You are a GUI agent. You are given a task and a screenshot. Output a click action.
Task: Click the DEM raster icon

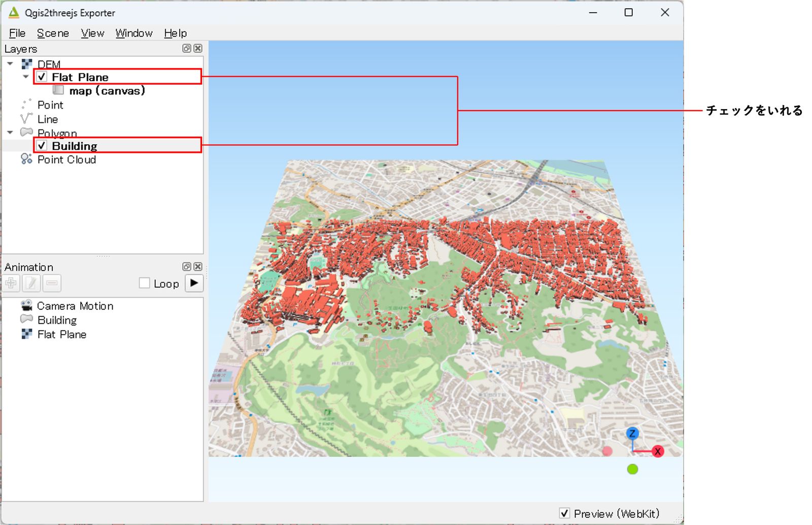[x=27, y=64]
